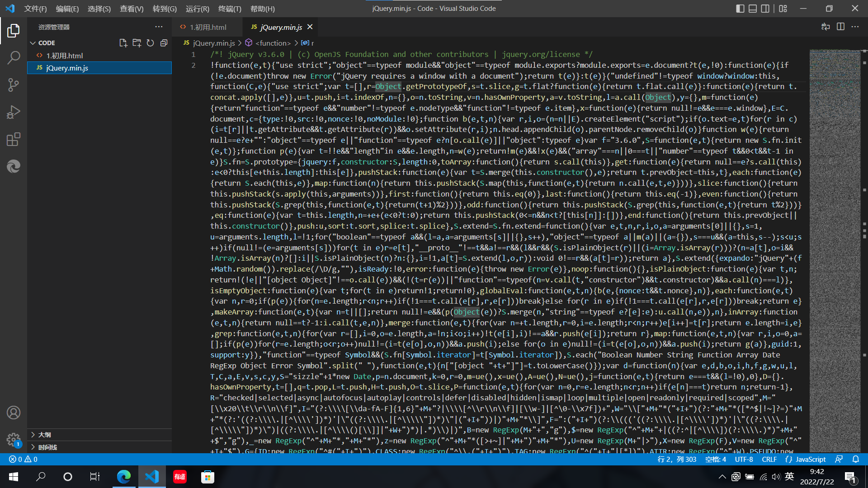Toggle the 英 input method indicator

tap(789, 477)
